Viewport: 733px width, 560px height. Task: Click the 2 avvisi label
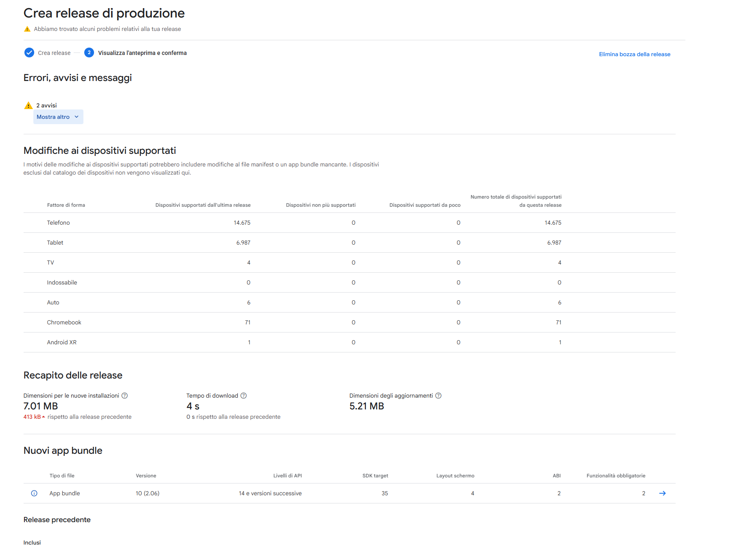pyautogui.click(x=46, y=105)
